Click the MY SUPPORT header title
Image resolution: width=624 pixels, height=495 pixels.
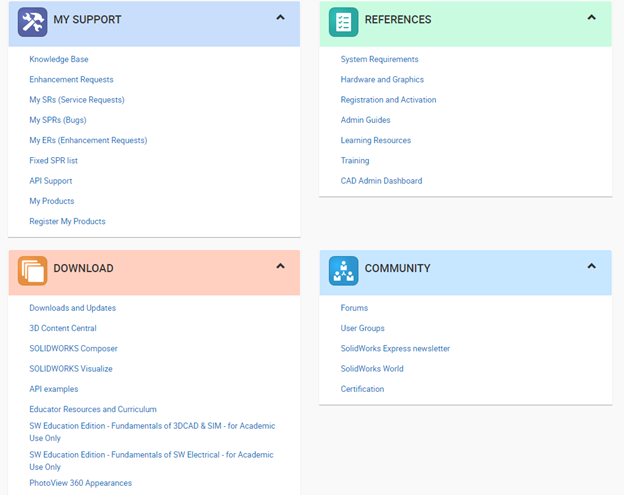(87, 20)
